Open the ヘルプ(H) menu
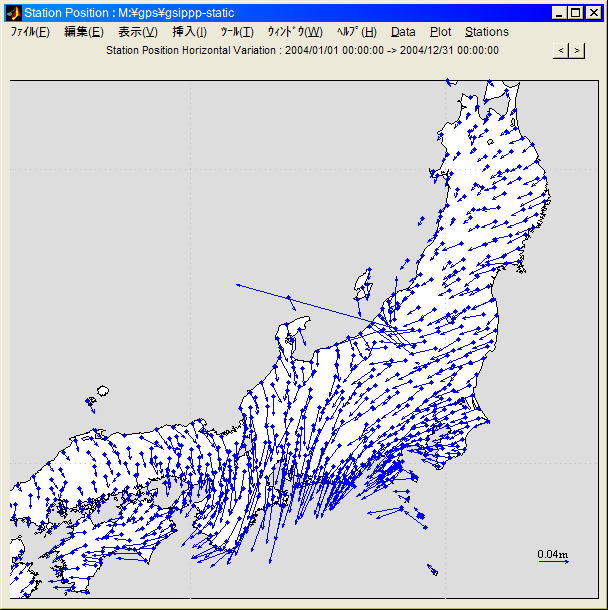 point(356,32)
